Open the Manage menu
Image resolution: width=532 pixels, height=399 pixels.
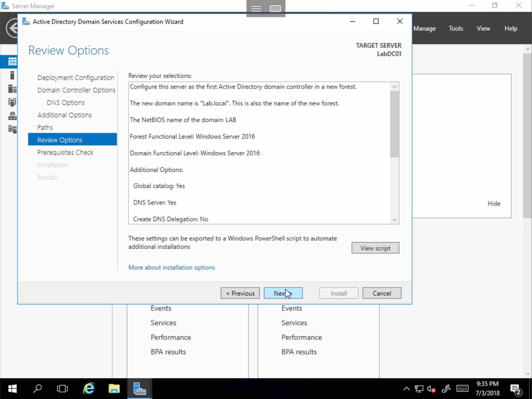pyautogui.click(x=425, y=28)
